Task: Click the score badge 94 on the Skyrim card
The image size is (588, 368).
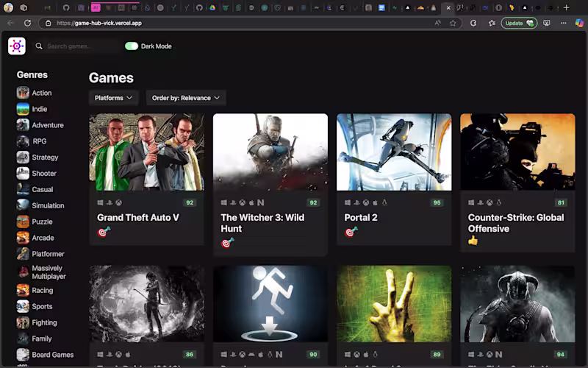Action: coord(561,355)
